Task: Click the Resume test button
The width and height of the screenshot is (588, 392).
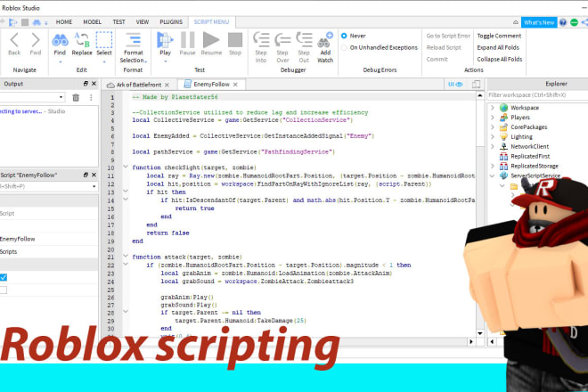Action: click(211, 40)
